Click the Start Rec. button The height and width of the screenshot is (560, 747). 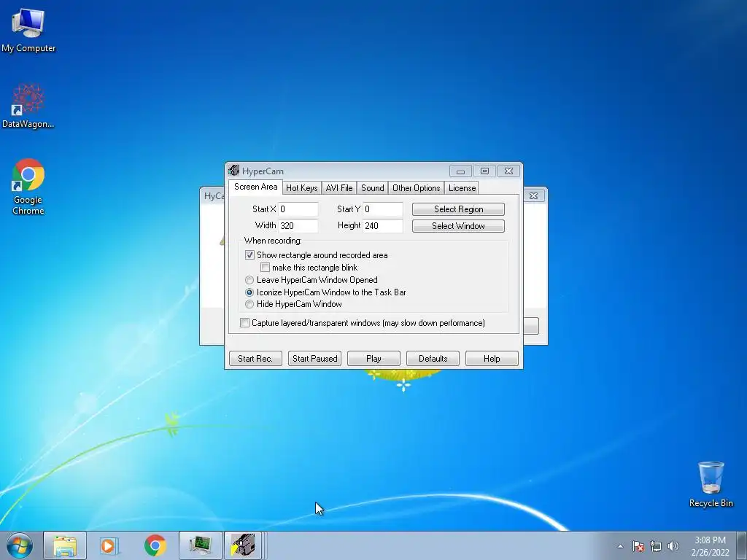tap(255, 359)
